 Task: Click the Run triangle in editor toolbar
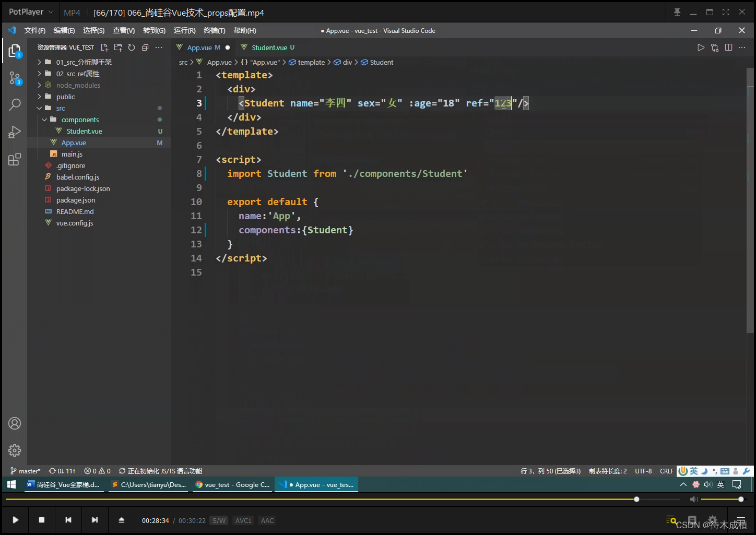(x=701, y=47)
